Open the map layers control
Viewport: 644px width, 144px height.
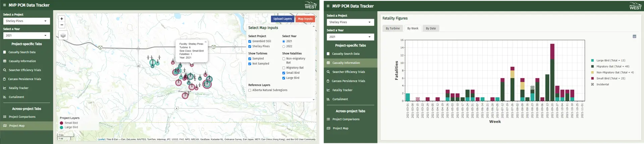point(63,35)
